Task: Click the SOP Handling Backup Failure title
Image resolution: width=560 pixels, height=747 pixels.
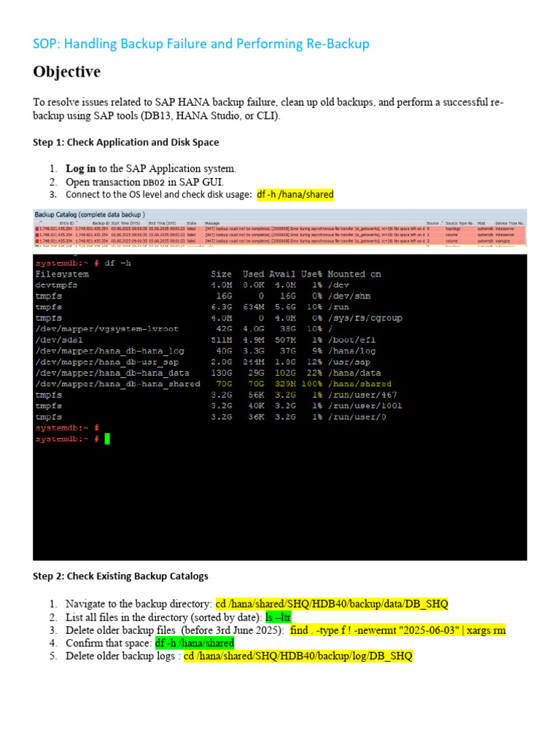Action: pyautogui.click(x=201, y=44)
